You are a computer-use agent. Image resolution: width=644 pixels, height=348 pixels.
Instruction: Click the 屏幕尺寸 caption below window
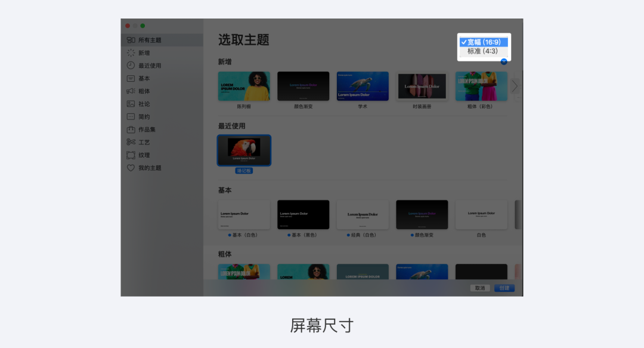click(321, 325)
